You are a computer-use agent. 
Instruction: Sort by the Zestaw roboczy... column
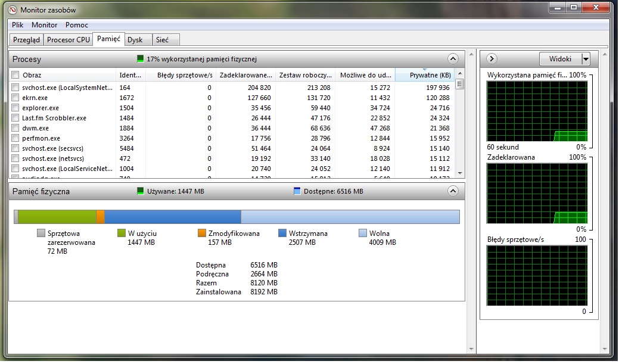pyautogui.click(x=306, y=75)
